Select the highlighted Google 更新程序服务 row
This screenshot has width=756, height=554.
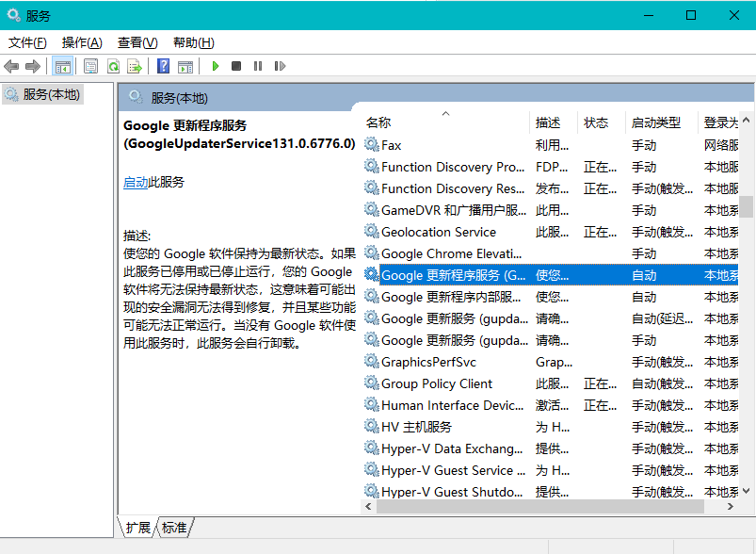click(551, 275)
